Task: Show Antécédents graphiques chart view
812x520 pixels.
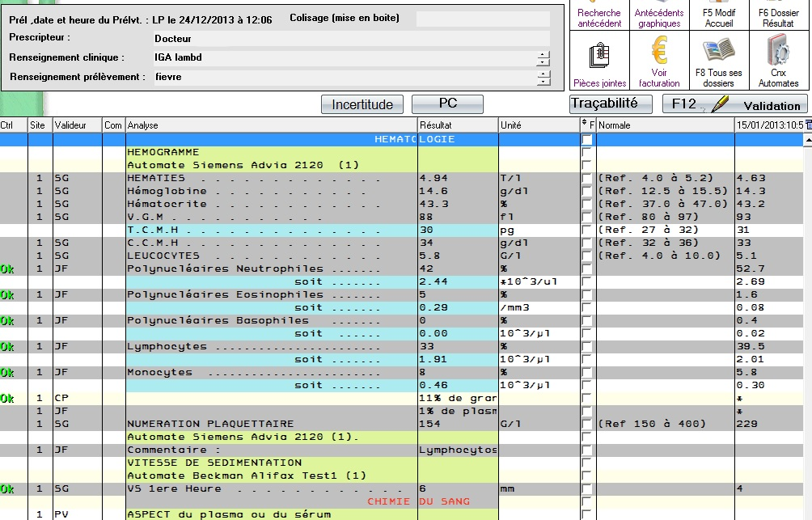Action: (x=659, y=16)
